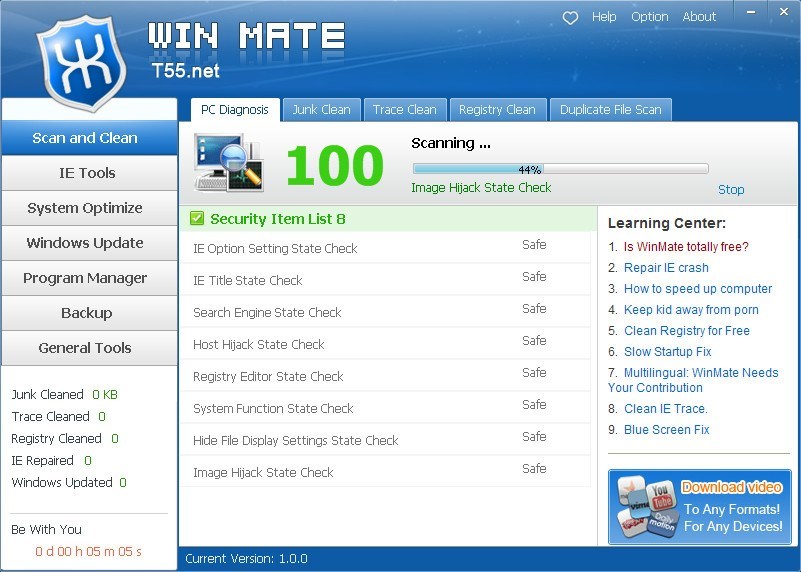This screenshot has height=572, width=801.
Task: Select 'Hide File Display Settings State Check' row
Action: pyautogui.click(x=385, y=440)
